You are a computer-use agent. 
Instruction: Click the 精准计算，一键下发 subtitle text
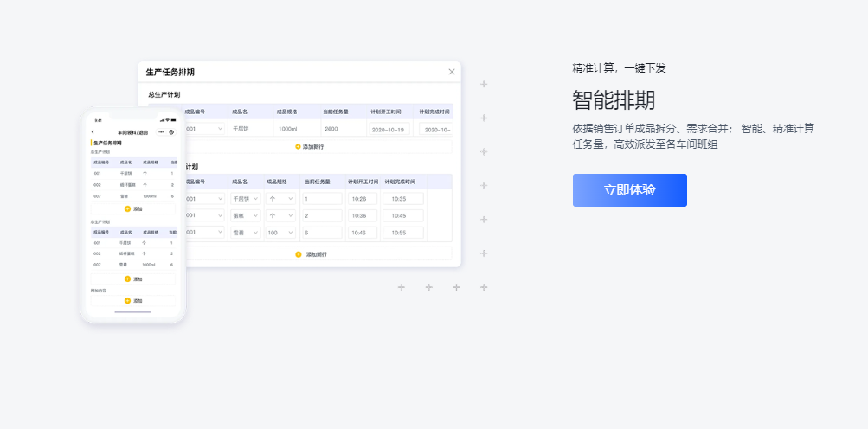(x=619, y=68)
